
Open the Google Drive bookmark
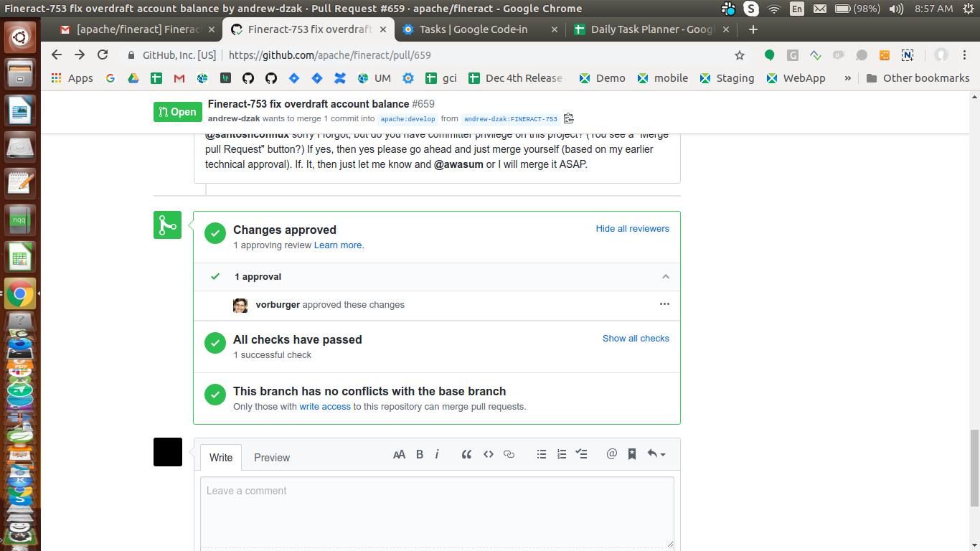[133, 78]
